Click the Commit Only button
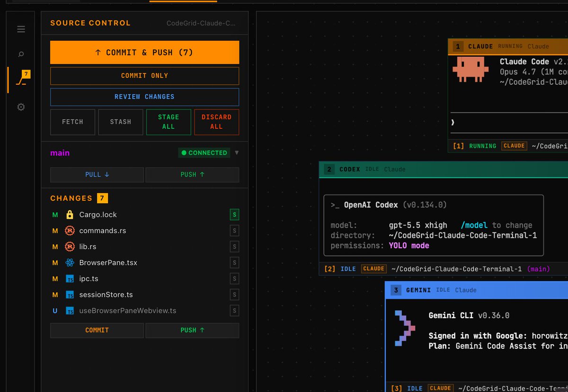Image resolution: width=568 pixels, height=392 pixels. [144, 76]
